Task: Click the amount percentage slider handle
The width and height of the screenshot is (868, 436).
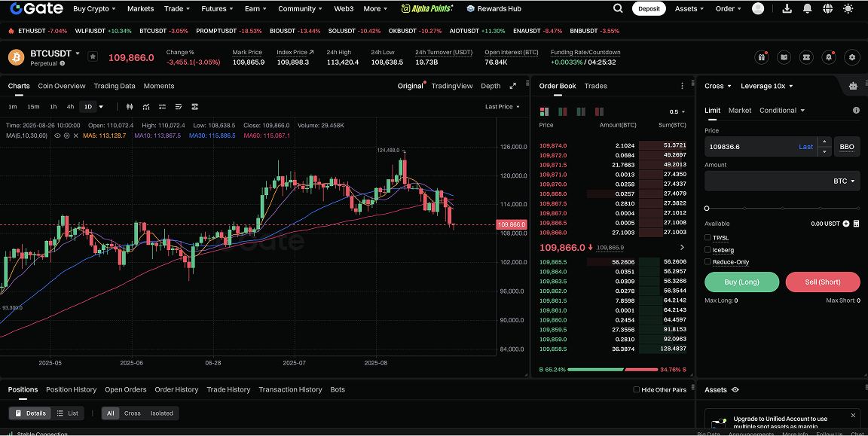Action: [x=707, y=209]
